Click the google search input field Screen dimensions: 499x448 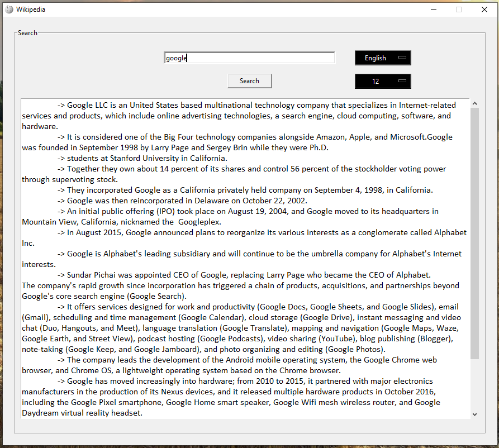click(x=249, y=58)
